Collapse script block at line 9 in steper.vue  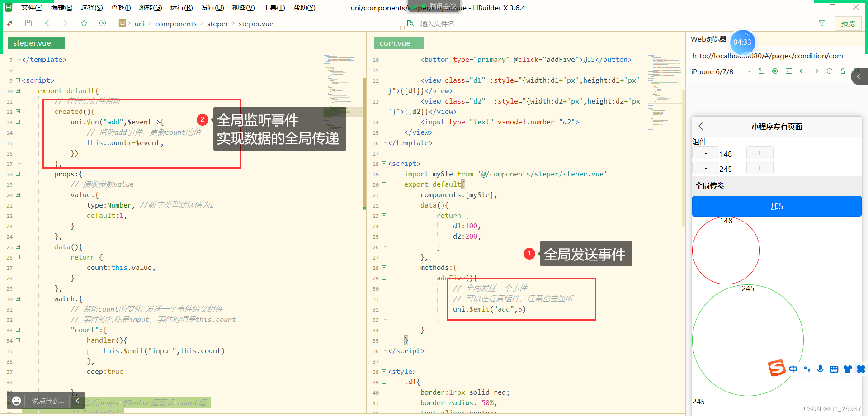click(18, 80)
